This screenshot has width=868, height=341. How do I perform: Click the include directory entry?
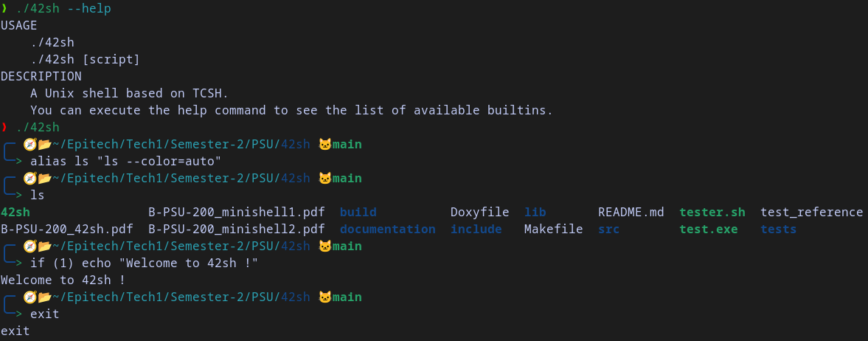(x=476, y=229)
